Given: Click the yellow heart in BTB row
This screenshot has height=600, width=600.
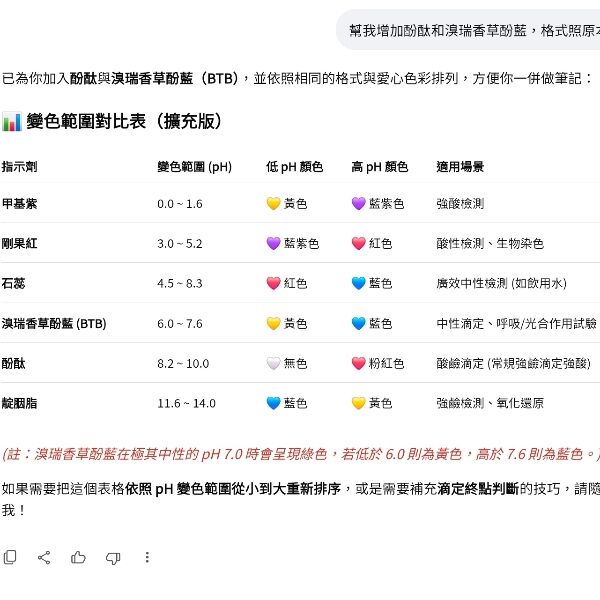Looking at the screenshot, I should pyautogui.click(x=273, y=323).
